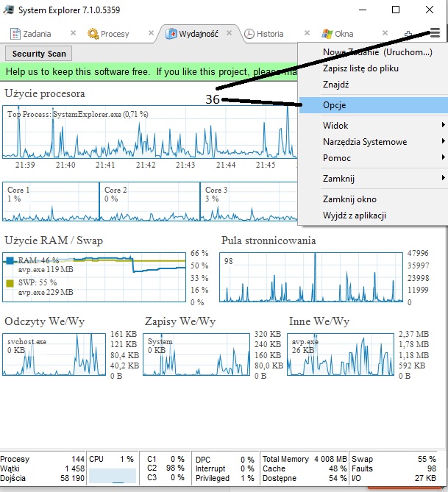Click the Faults 98 status entry

click(394, 468)
